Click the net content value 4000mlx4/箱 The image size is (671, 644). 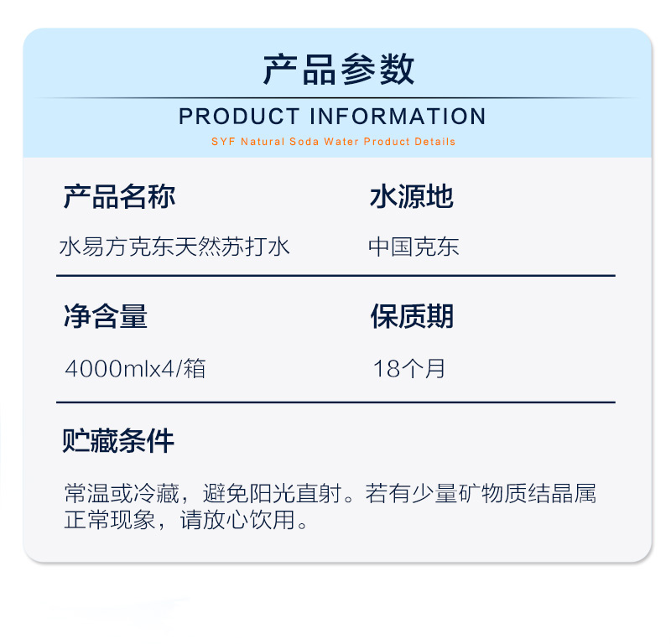pyautogui.click(x=135, y=368)
